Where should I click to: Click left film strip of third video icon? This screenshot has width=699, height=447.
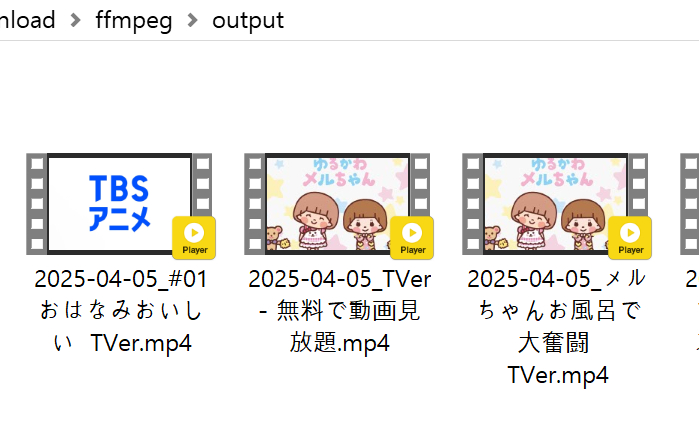pos(473,204)
